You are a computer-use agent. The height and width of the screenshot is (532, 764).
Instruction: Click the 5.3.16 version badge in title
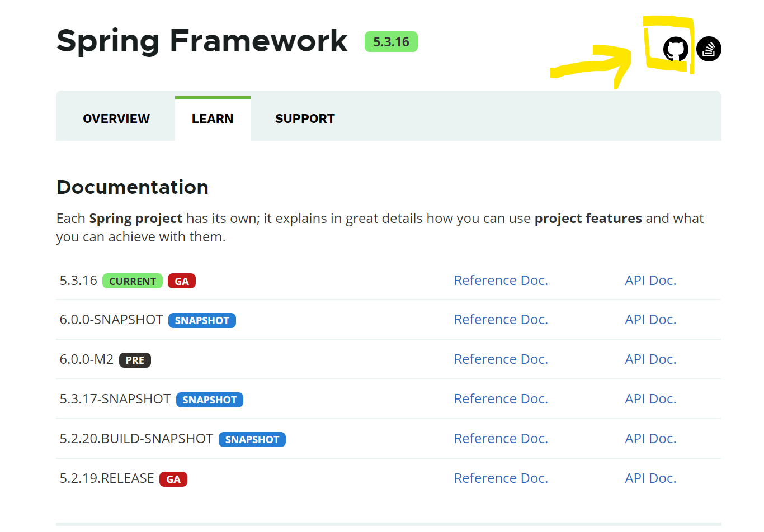coord(391,42)
